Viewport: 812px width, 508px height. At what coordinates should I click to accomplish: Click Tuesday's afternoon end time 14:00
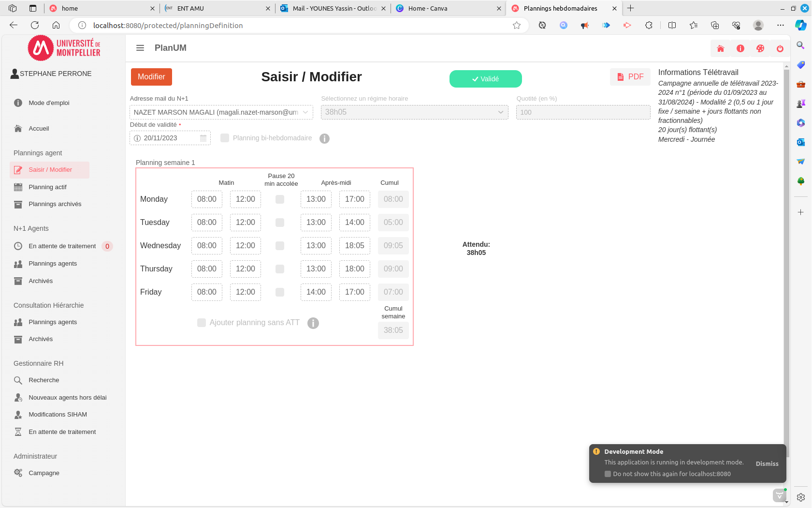[x=355, y=223]
